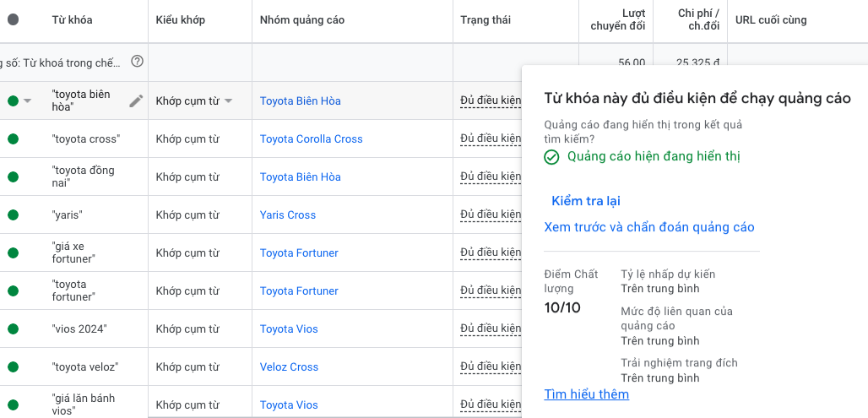Click the green status dot for "toyota cross"
Screen dimensions: 868x418
pyautogui.click(x=13, y=139)
